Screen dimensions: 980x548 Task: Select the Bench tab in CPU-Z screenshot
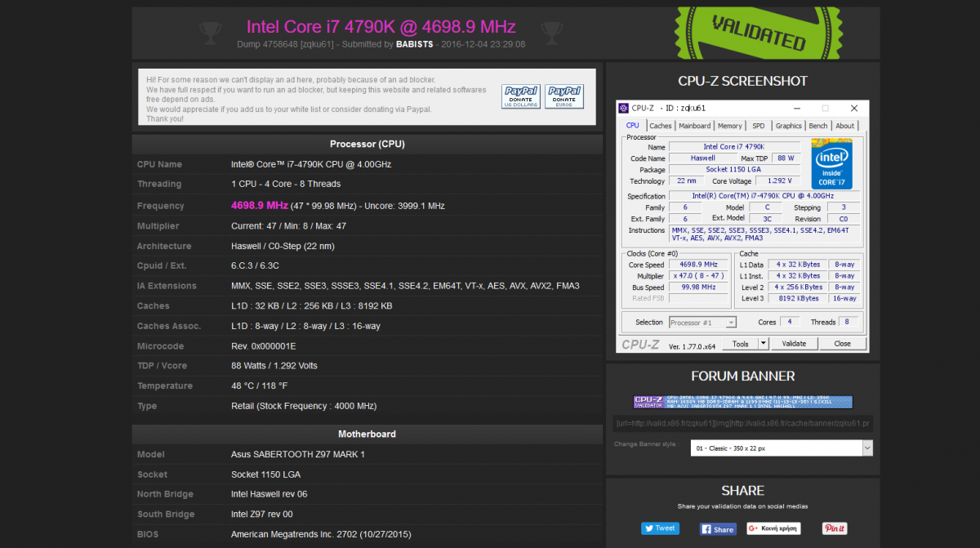click(818, 126)
